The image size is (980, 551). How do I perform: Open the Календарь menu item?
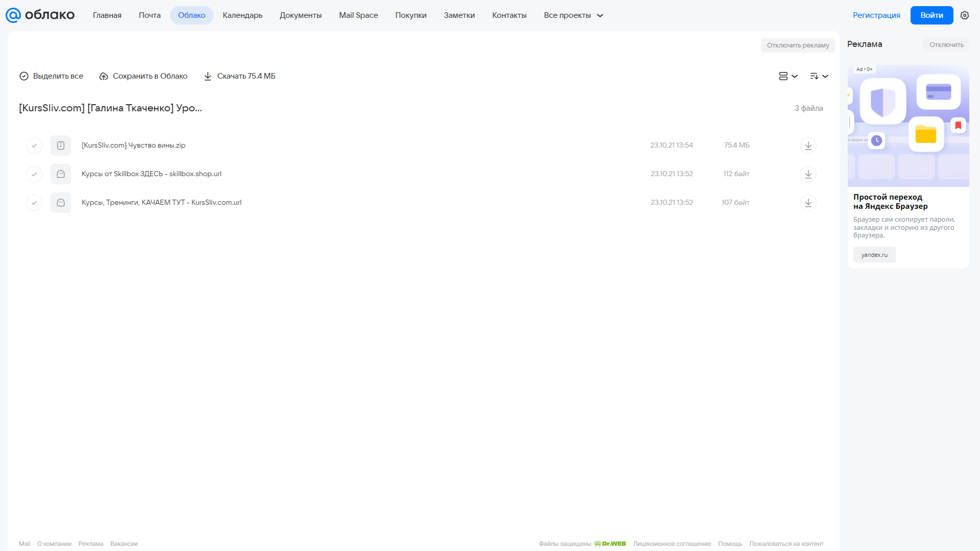coord(243,15)
